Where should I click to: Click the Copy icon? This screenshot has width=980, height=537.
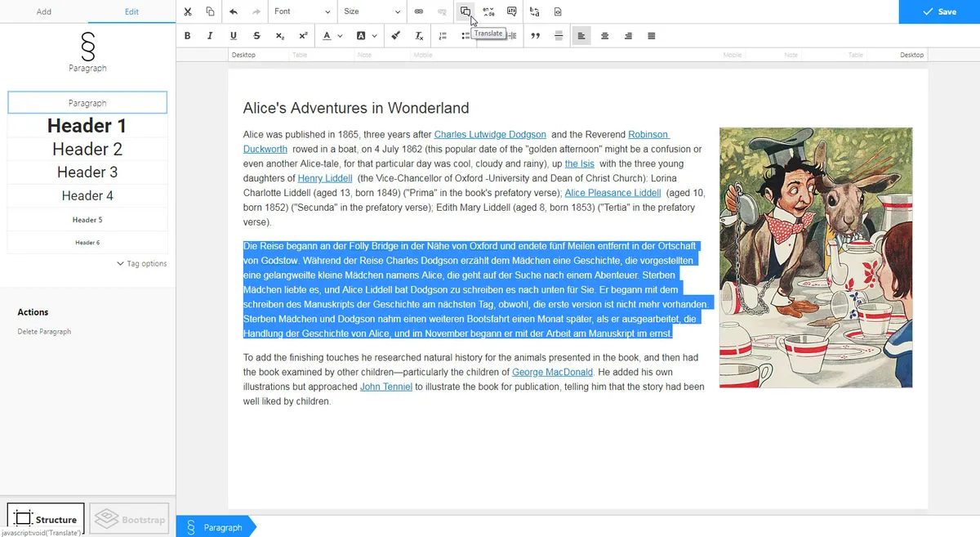tap(210, 11)
